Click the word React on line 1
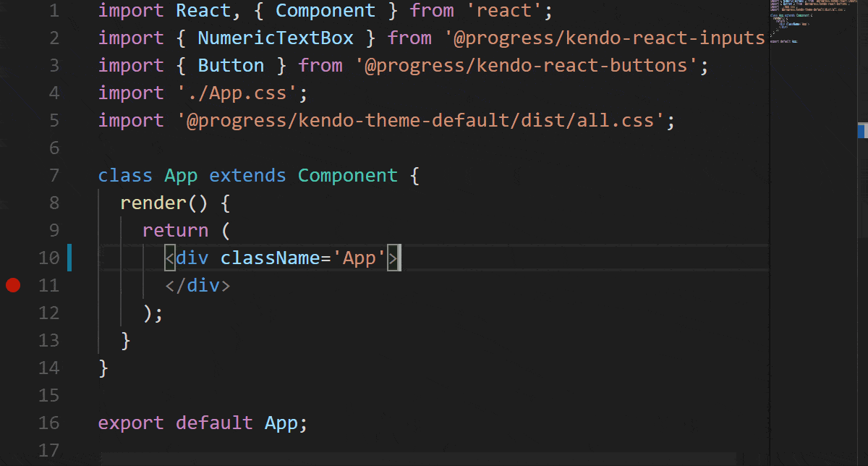 pos(204,11)
